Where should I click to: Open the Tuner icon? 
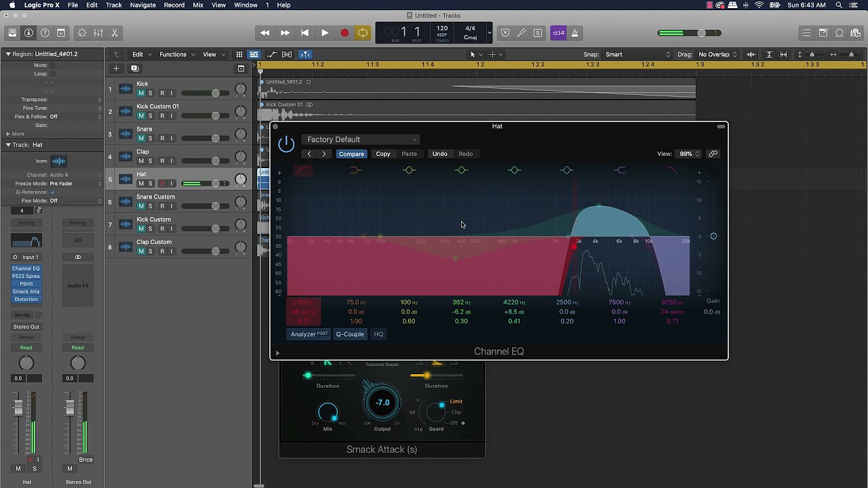pyautogui.click(x=521, y=33)
